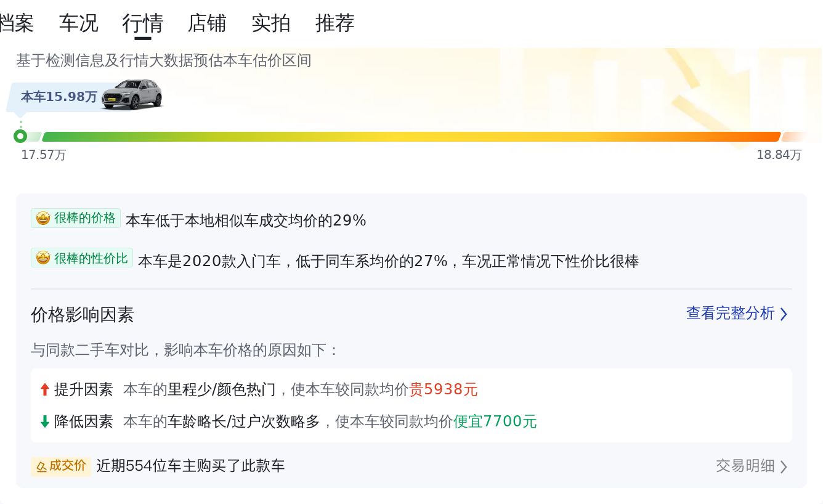Switch to the 推荐 tab
Screen dimensions: 823x504
(335, 23)
